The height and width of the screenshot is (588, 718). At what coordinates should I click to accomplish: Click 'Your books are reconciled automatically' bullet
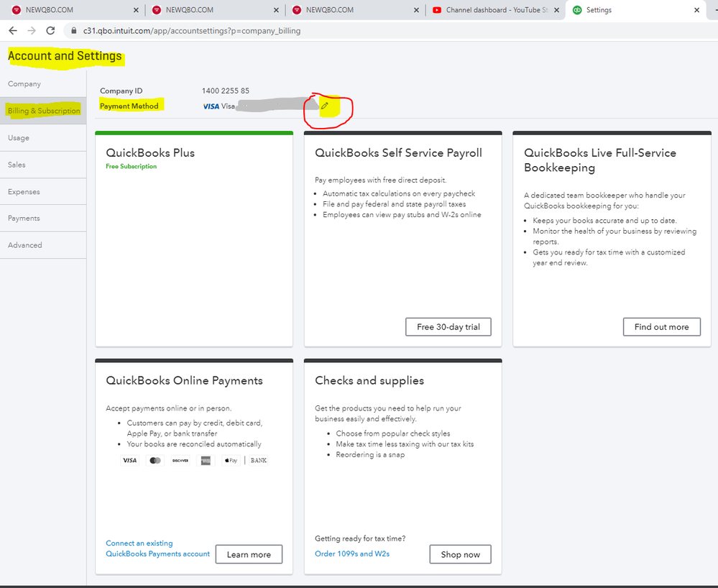point(194,444)
